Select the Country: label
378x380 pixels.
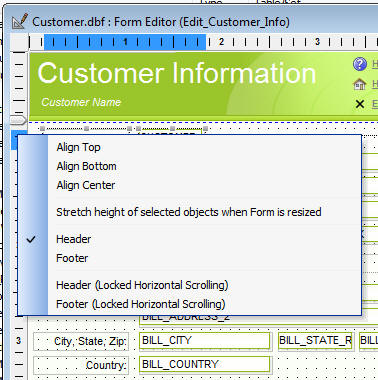tap(81, 365)
